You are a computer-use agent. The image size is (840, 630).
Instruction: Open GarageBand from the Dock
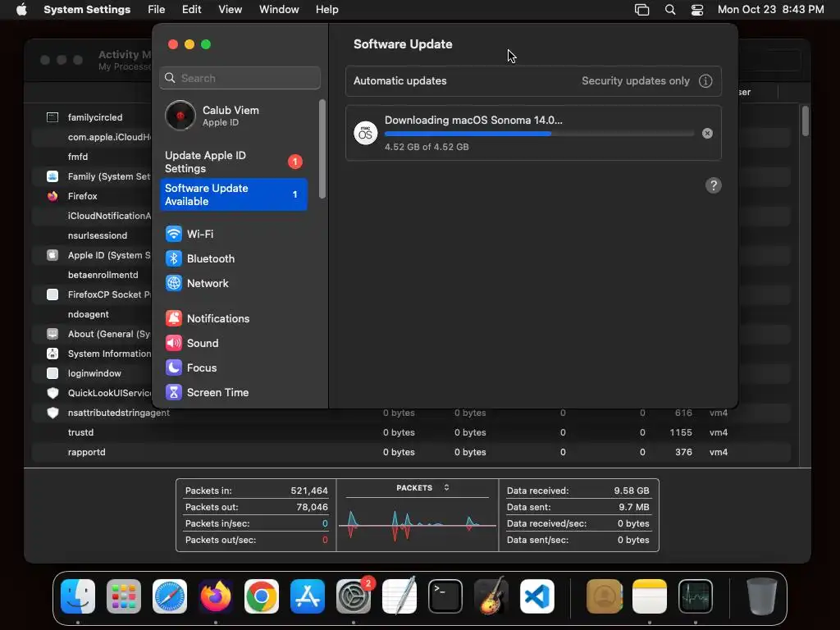point(491,596)
